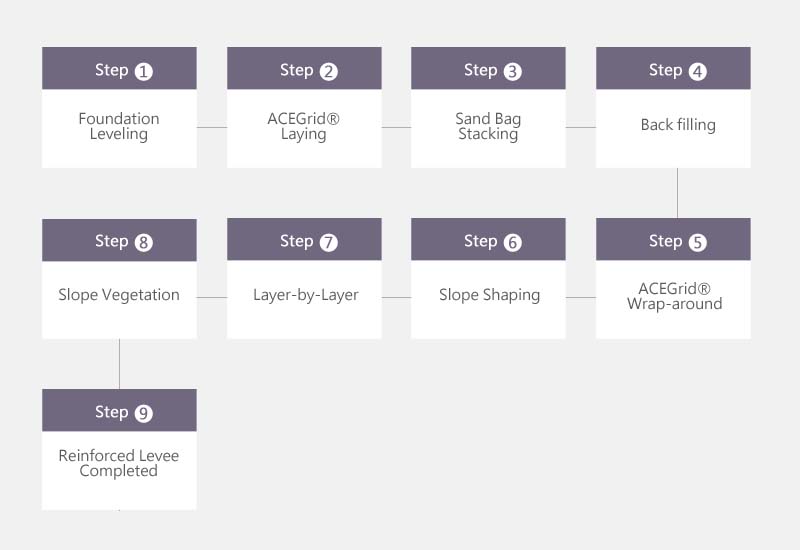Click the circled number 7 icon
This screenshot has width=800, height=550.
pos(329,242)
